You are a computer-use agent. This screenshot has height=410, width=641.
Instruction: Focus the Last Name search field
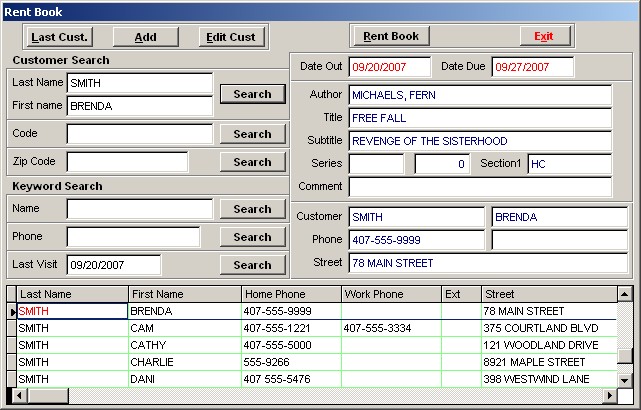coord(140,83)
